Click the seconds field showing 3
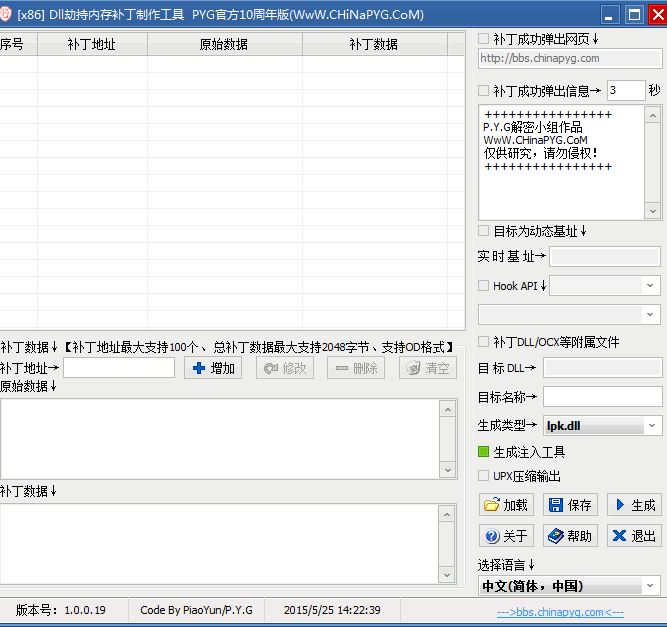The image size is (667, 627). tap(626, 90)
